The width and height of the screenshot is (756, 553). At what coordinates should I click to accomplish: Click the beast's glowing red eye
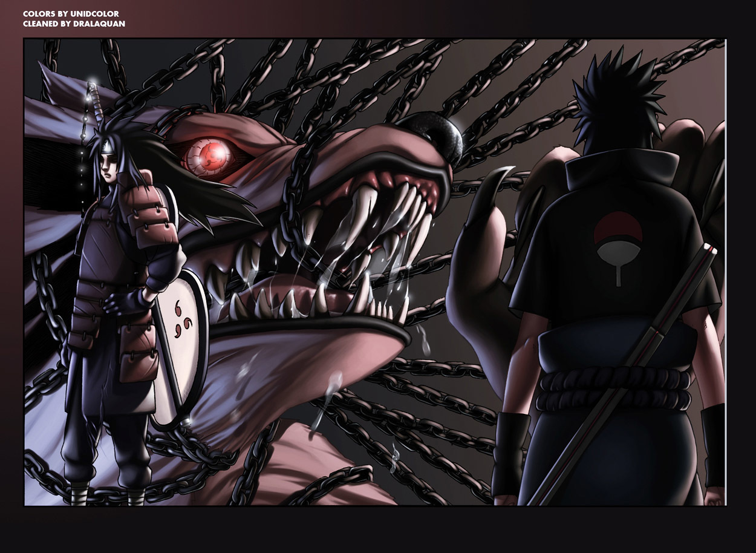point(210,155)
